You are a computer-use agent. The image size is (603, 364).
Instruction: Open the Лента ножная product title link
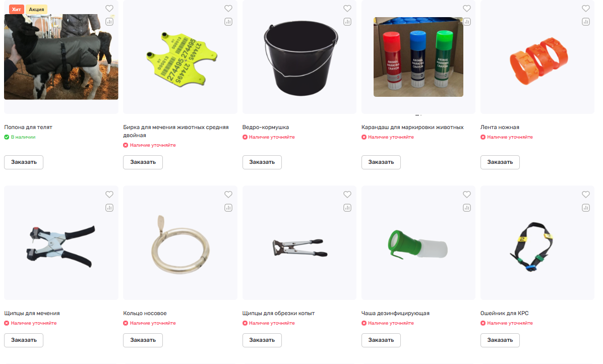[x=500, y=127]
